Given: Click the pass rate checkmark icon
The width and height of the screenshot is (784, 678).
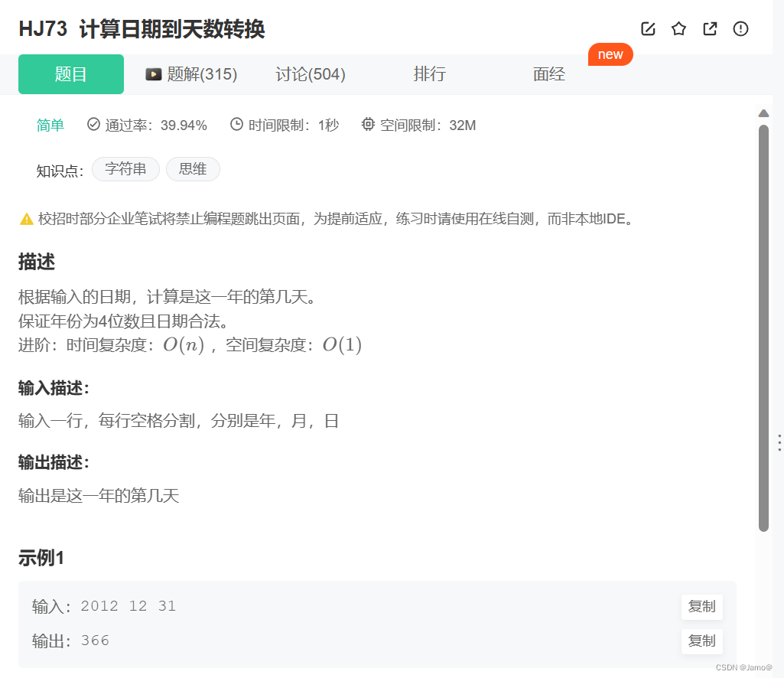Looking at the screenshot, I should coord(93,124).
